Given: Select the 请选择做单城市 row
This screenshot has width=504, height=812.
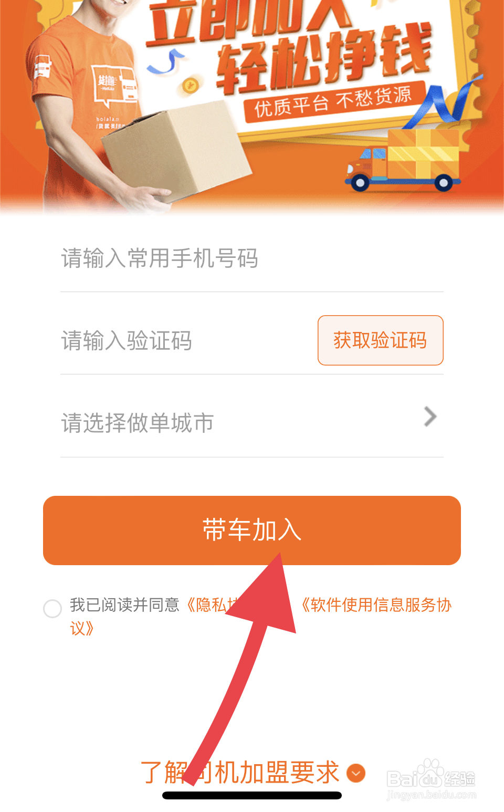Looking at the screenshot, I should click(x=252, y=422).
